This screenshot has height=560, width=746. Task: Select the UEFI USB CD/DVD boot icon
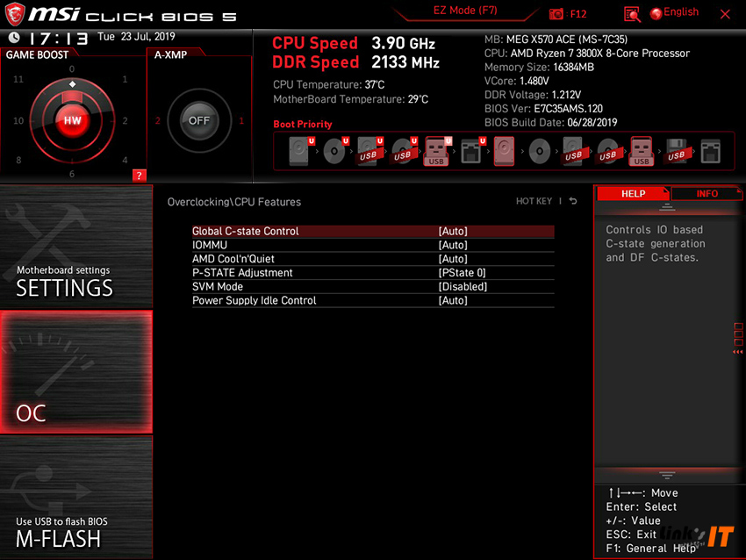click(405, 151)
